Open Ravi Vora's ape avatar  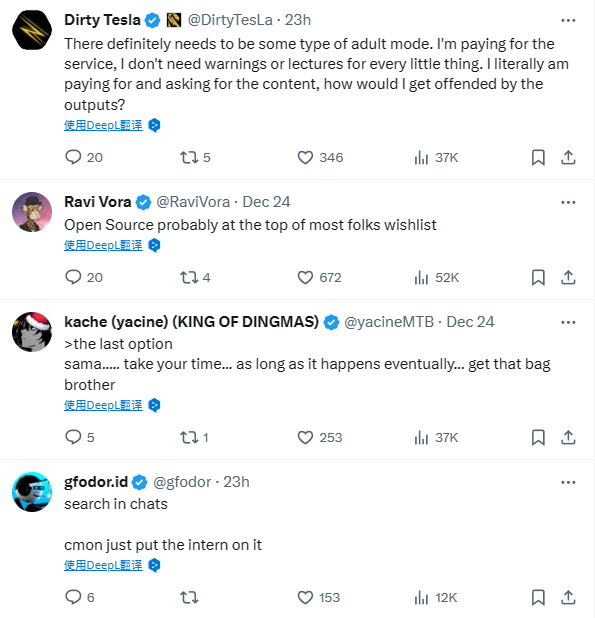point(32,212)
